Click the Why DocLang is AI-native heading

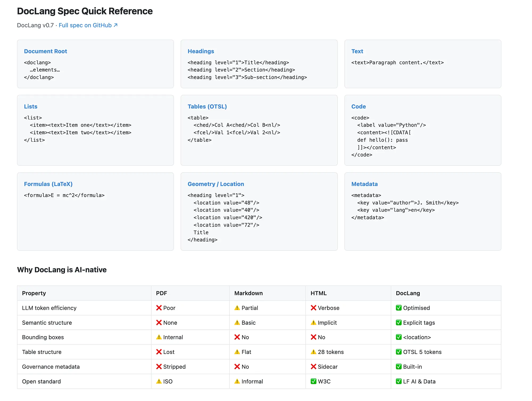point(62,270)
